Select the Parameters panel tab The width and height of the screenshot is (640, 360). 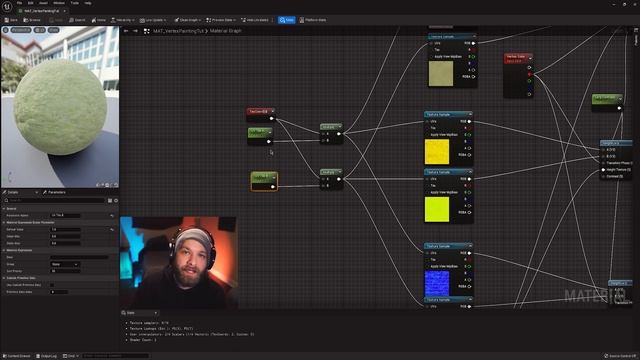point(55,192)
